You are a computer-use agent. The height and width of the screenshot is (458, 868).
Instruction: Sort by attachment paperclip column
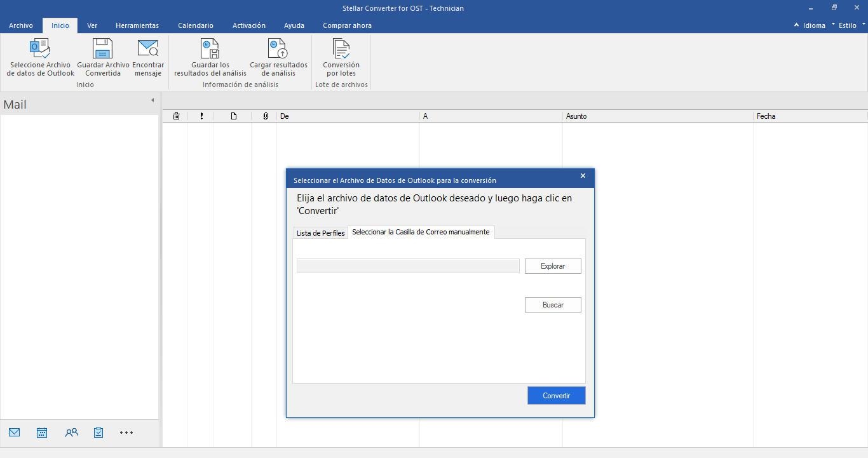pos(265,116)
